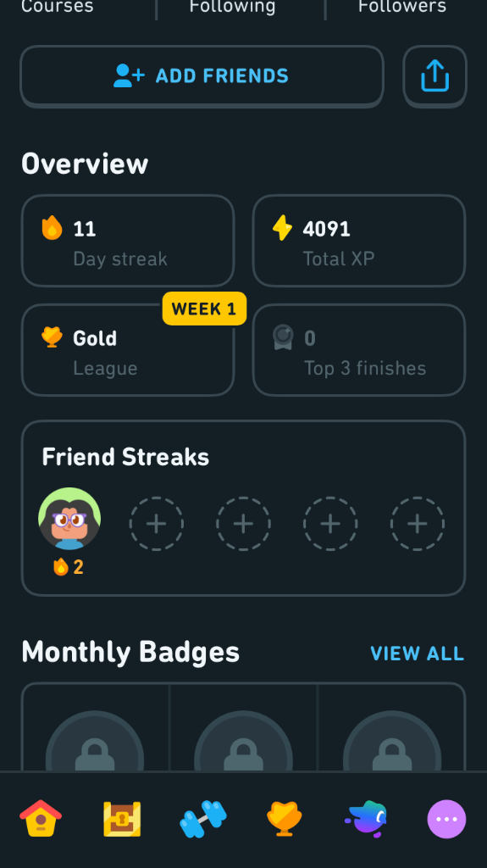This screenshot has width=487, height=868.
Task: Open the Gold League card
Action: coord(128,350)
